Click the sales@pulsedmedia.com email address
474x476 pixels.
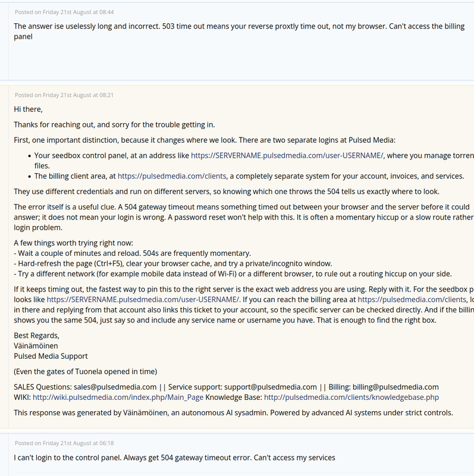115,387
